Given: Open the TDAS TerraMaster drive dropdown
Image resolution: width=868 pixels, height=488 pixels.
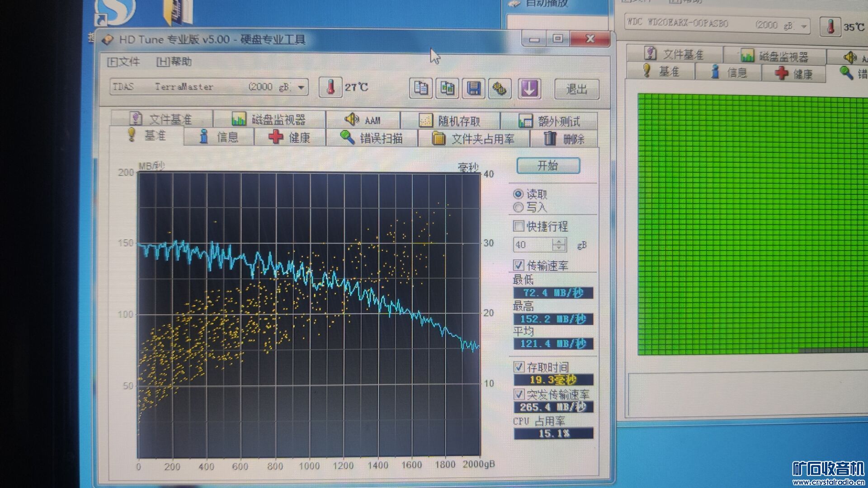Looking at the screenshot, I should (x=209, y=87).
